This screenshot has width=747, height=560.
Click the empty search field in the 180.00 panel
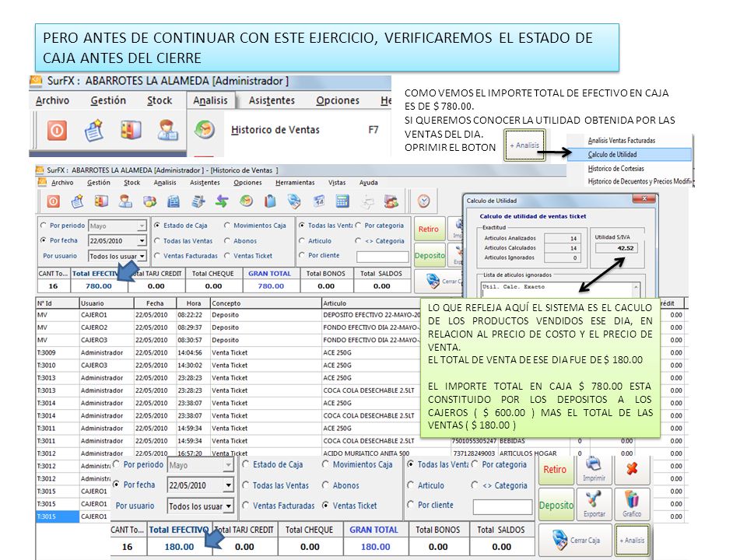tap(503, 506)
